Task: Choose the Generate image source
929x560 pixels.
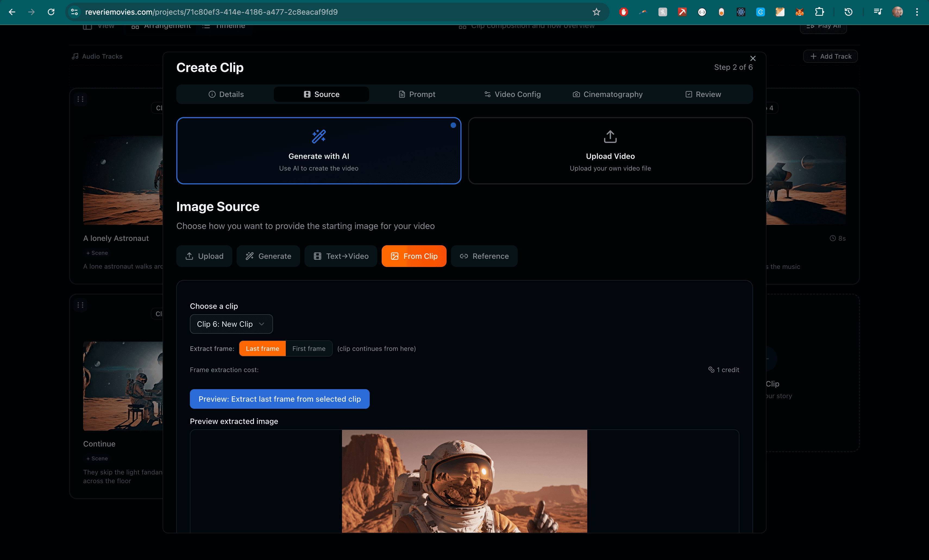Action: pos(268,256)
